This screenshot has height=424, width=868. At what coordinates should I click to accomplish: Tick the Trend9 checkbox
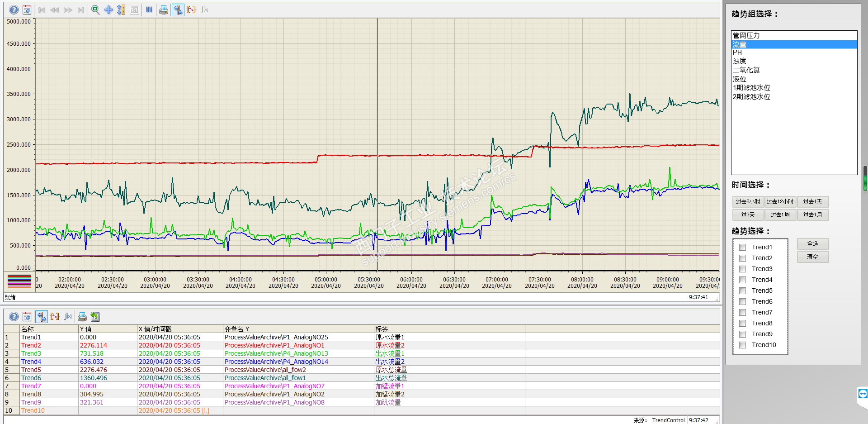point(742,334)
